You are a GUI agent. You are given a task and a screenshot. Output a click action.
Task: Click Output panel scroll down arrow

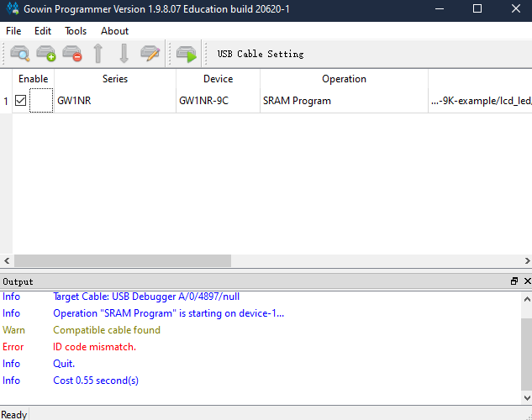click(x=527, y=397)
